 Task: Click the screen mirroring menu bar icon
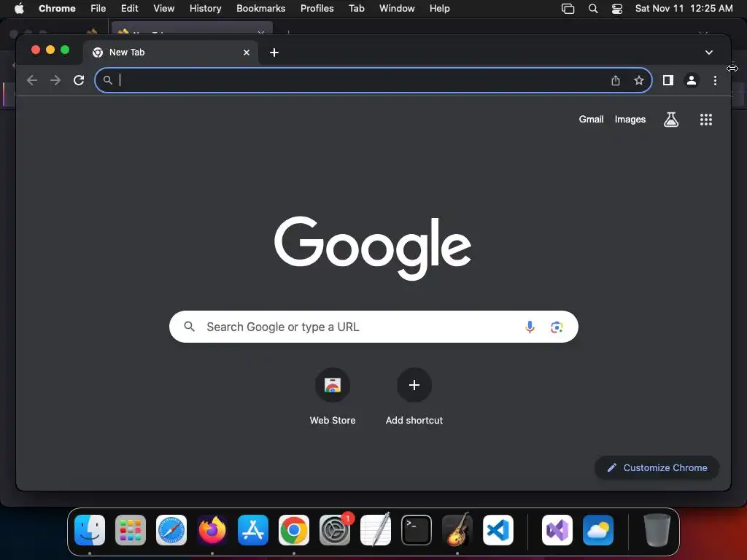[568, 9]
